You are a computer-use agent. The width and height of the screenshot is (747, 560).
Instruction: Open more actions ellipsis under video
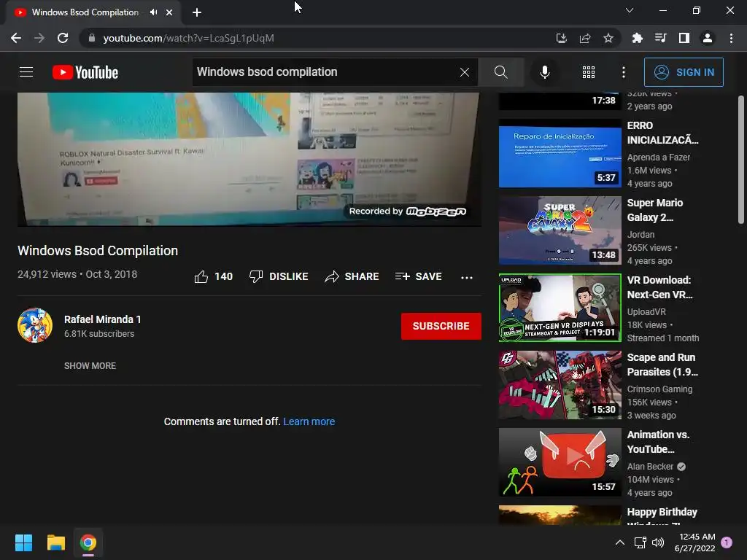(467, 277)
